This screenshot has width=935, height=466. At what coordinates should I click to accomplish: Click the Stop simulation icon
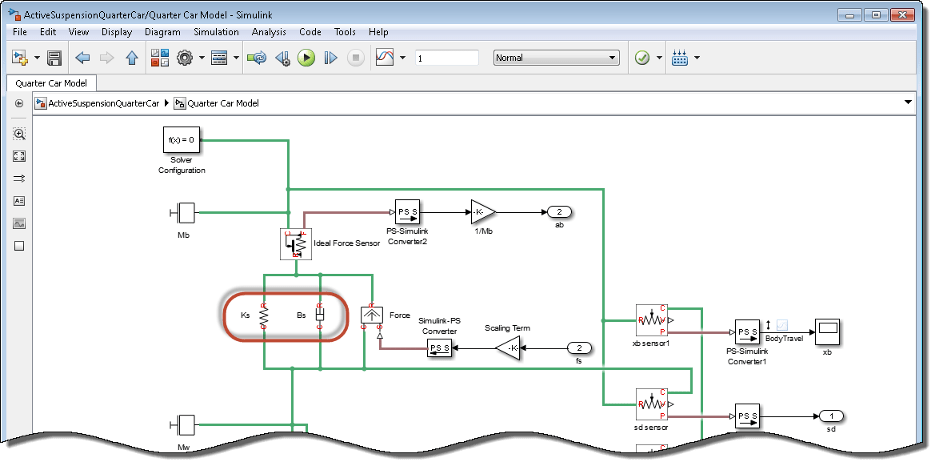[355, 58]
